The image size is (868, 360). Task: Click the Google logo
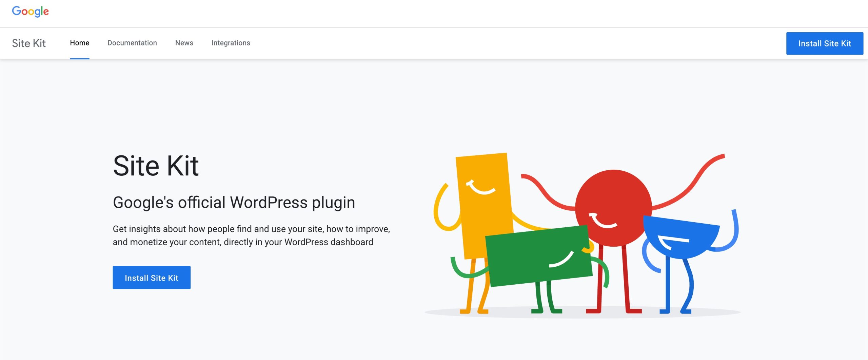pos(31,12)
